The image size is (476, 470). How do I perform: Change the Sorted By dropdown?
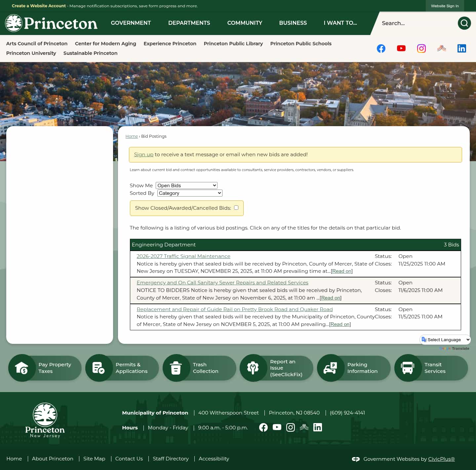pyautogui.click(x=189, y=193)
